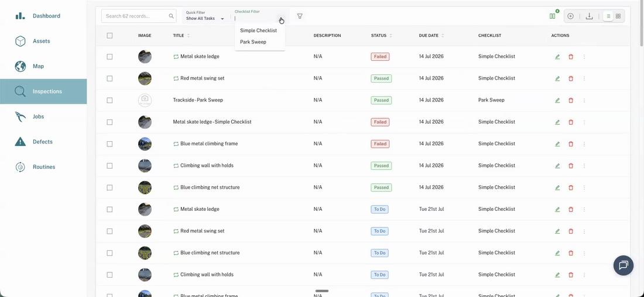Image resolution: width=644 pixels, height=297 pixels.
Task: Sort table by Status column arrows
Action: (390, 36)
